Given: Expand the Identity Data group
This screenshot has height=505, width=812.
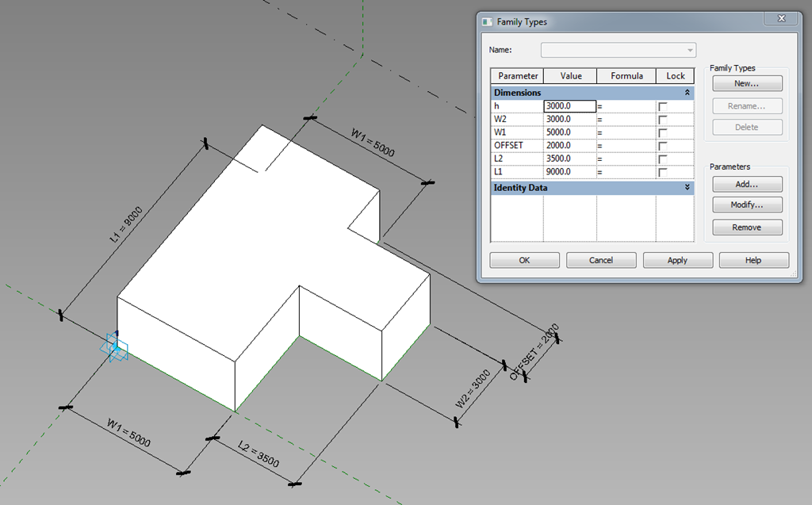Looking at the screenshot, I should coord(687,188).
